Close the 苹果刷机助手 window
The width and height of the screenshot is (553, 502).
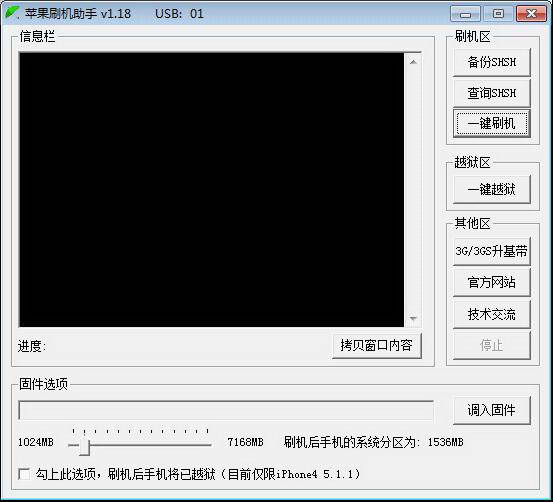[x=531, y=14]
